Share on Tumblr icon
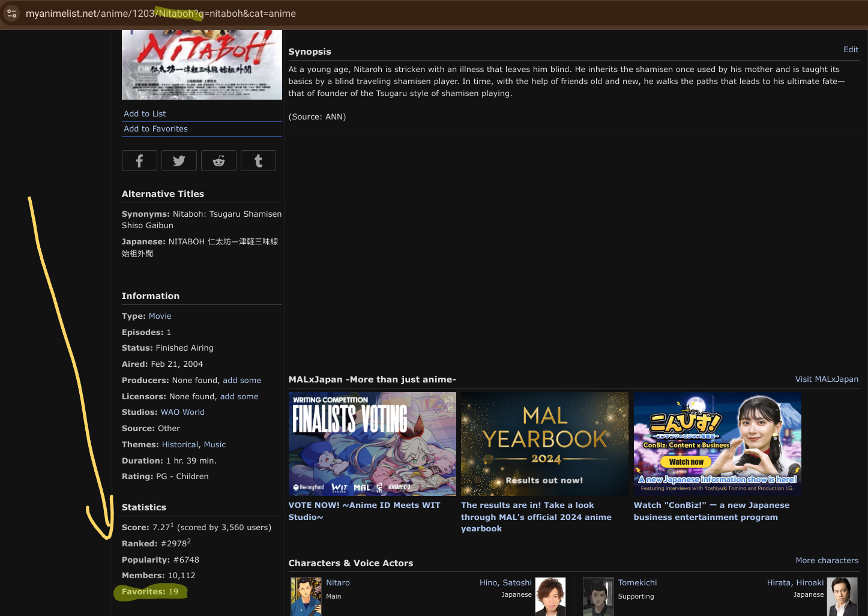Viewport: 868px width, 616px height. click(258, 161)
